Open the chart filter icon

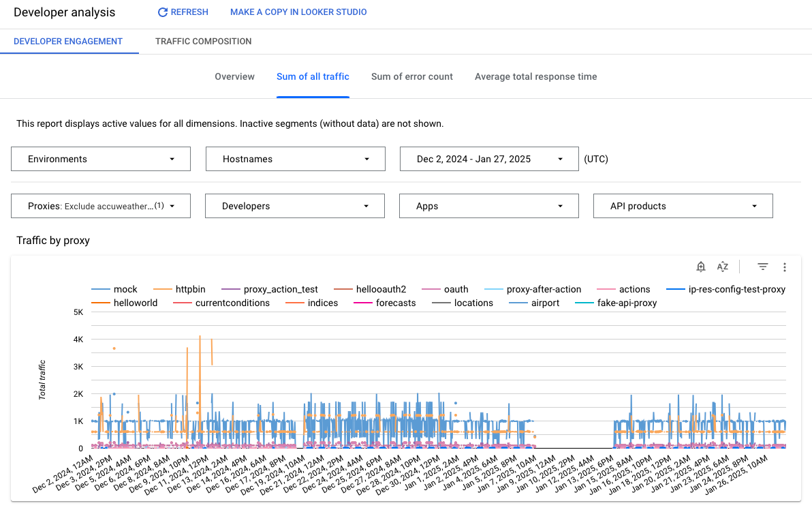(762, 267)
